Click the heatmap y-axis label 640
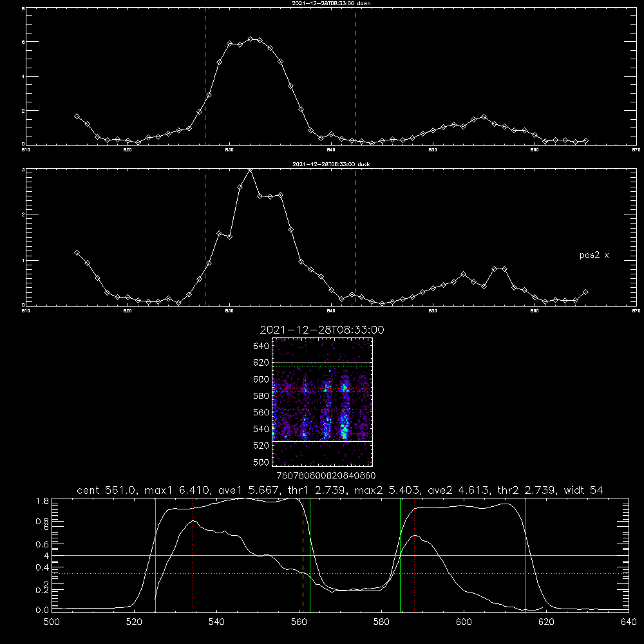This screenshot has width=644, height=644. [x=261, y=346]
